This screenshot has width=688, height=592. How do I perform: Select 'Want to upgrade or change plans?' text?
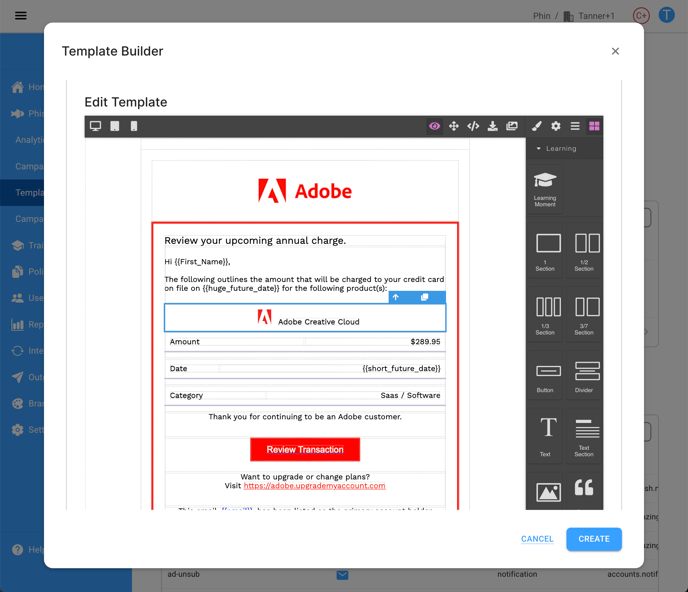pyautogui.click(x=305, y=477)
